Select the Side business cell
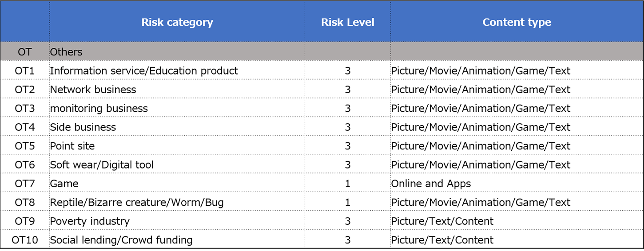644x251 pixels. point(83,127)
